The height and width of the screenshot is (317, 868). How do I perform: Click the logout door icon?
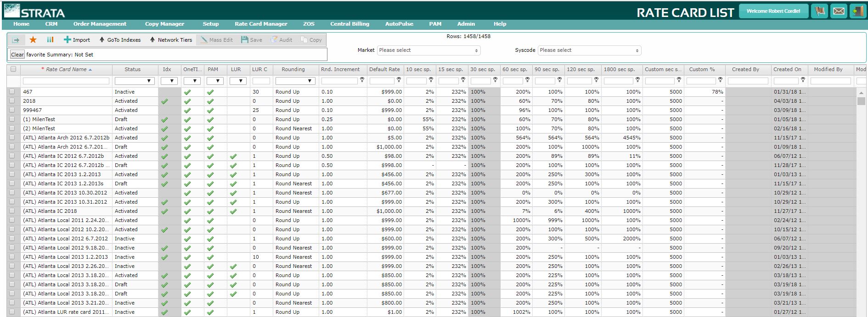[x=857, y=11]
